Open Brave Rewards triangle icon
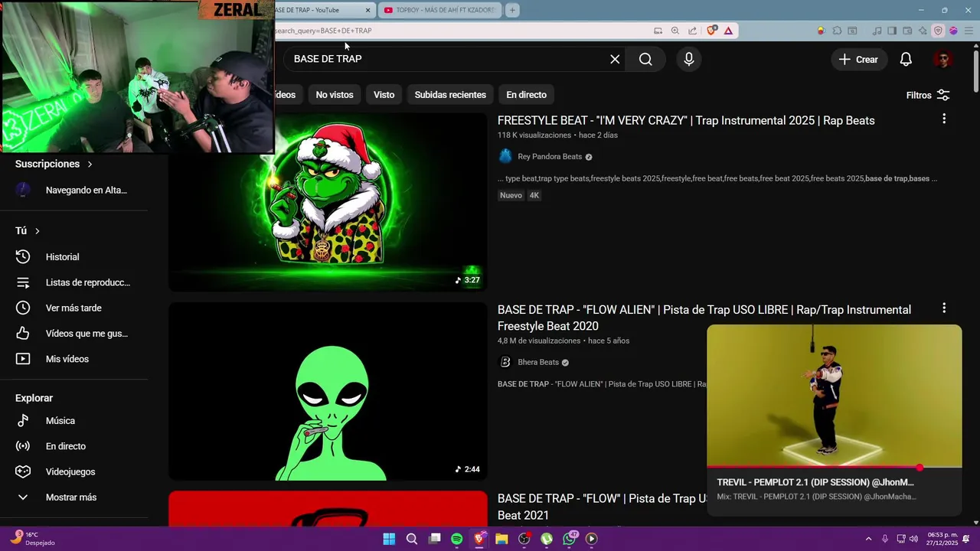The width and height of the screenshot is (980, 551). click(728, 31)
